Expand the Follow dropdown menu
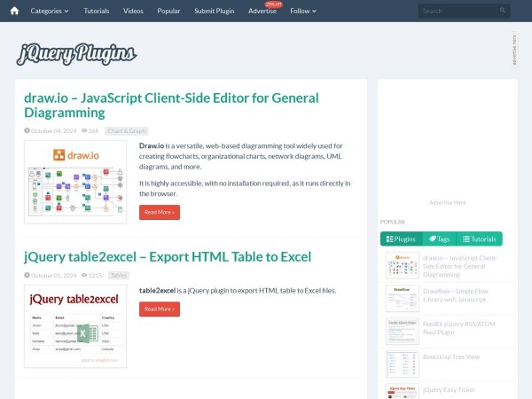 click(303, 11)
